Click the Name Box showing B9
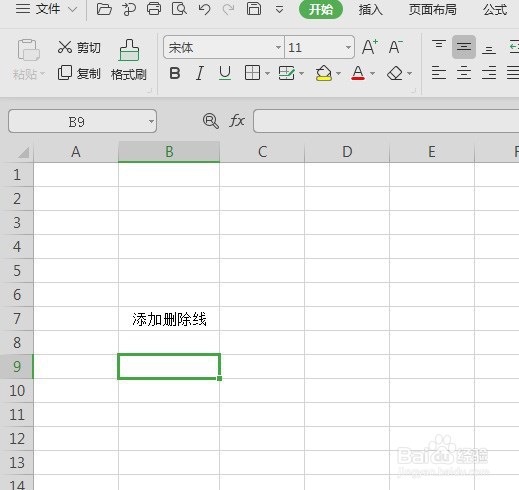The height and width of the screenshot is (490, 519). [77, 121]
